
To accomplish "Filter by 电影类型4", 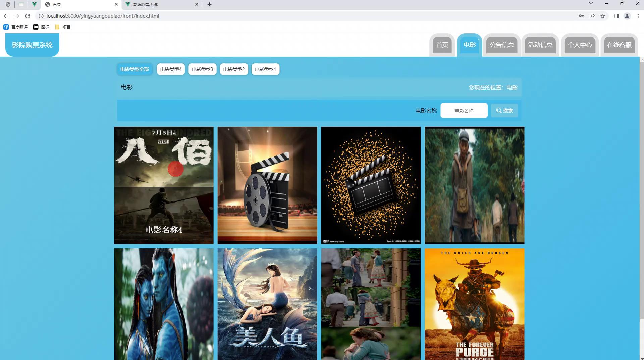I will click(171, 69).
